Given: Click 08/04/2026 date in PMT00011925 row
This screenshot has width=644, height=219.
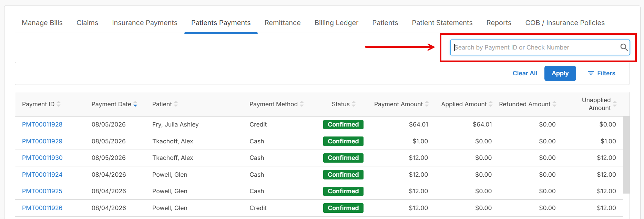Looking at the screenshot, I should pos(109,191).
